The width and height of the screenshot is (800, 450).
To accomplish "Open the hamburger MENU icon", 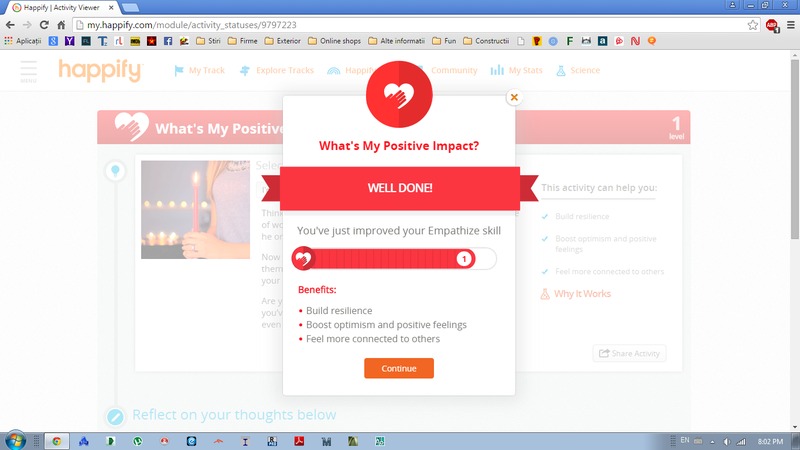I will (29, 71).
